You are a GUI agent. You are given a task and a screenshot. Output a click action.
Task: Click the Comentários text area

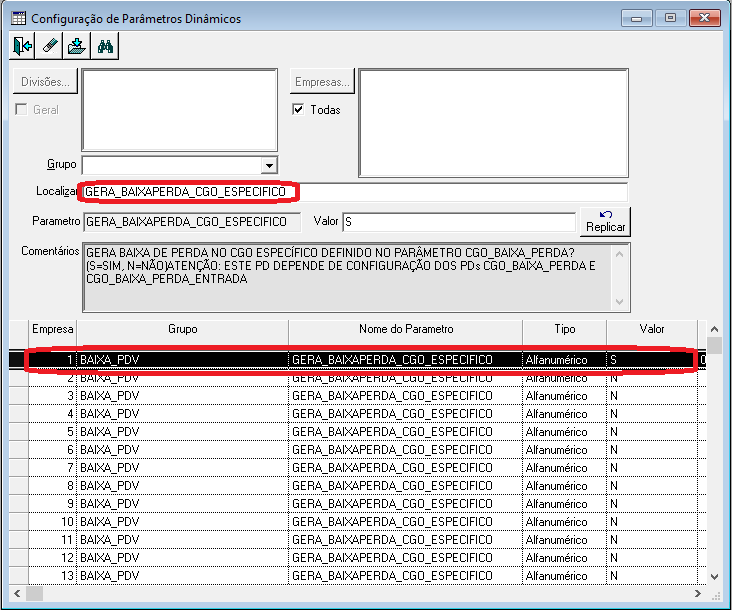(356, 277)
